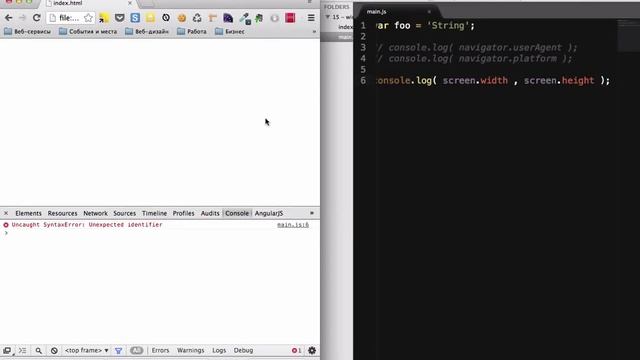Switch to Profiles tab in DevTools
This screenshot has width=640, height=360.
click(183, 213)
